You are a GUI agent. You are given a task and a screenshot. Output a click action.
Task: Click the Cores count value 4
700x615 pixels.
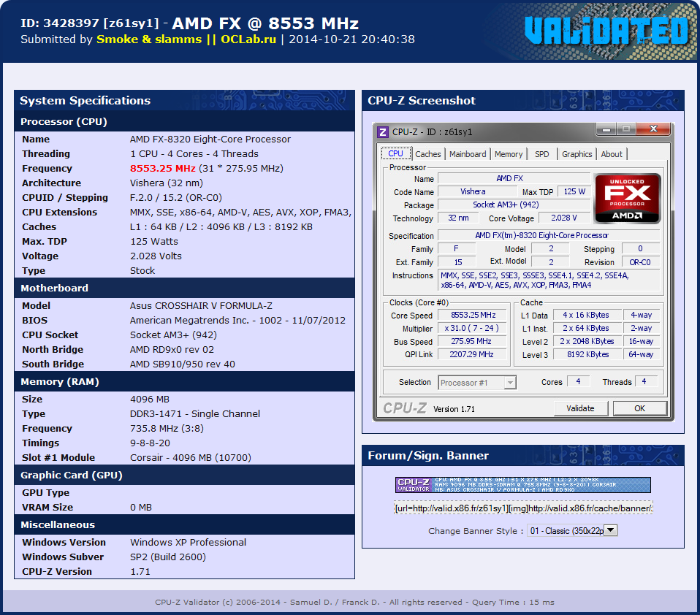point(578,381)
